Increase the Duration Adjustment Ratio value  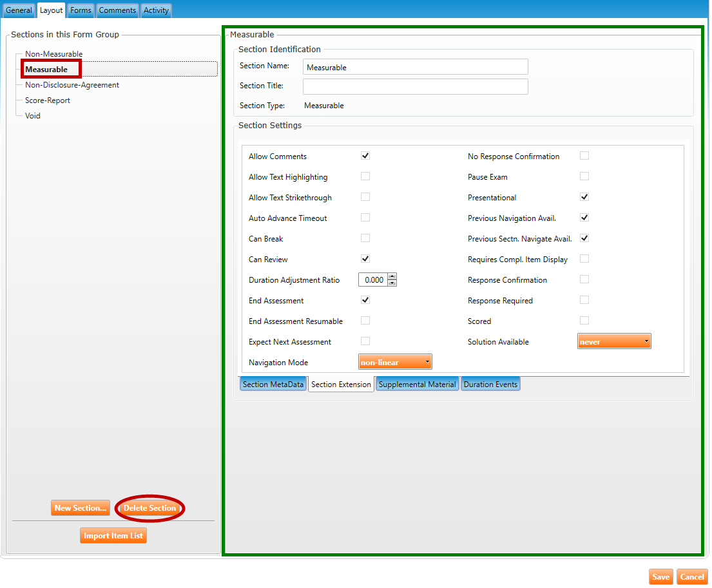[x=392, y=277]
